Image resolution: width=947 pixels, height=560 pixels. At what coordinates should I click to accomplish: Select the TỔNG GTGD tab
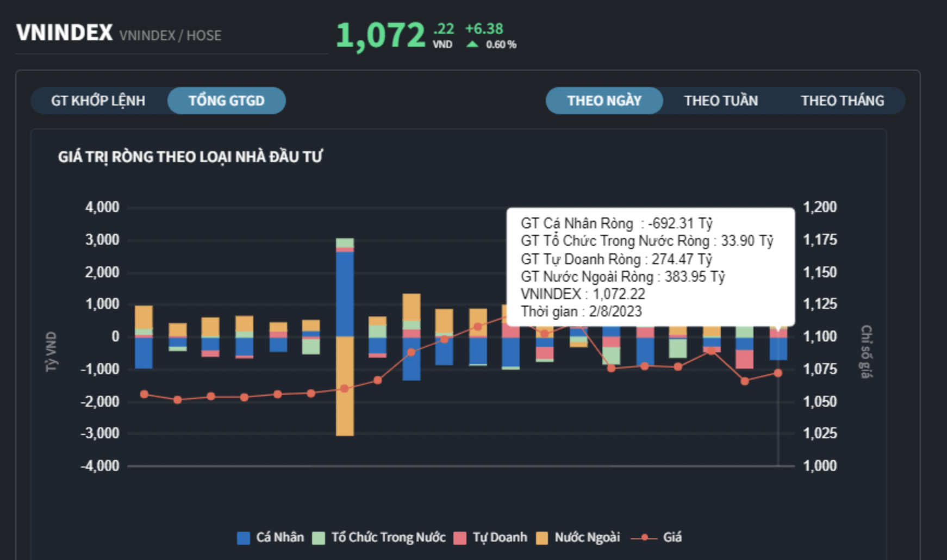click(226, 101)
